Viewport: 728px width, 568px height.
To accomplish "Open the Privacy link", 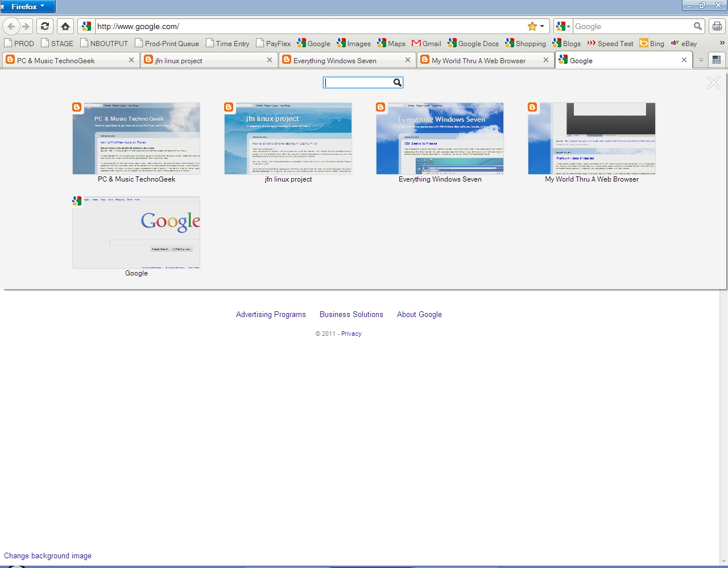I will point(351,334).
